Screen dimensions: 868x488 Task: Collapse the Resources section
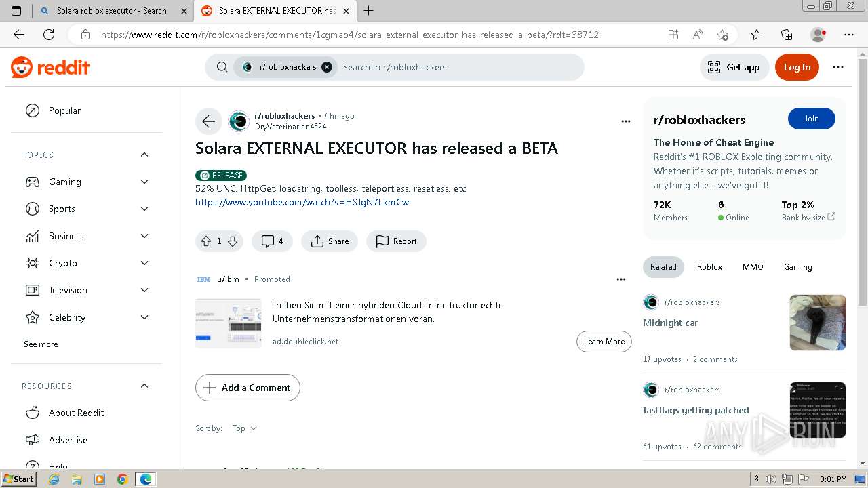coord(144,386)
